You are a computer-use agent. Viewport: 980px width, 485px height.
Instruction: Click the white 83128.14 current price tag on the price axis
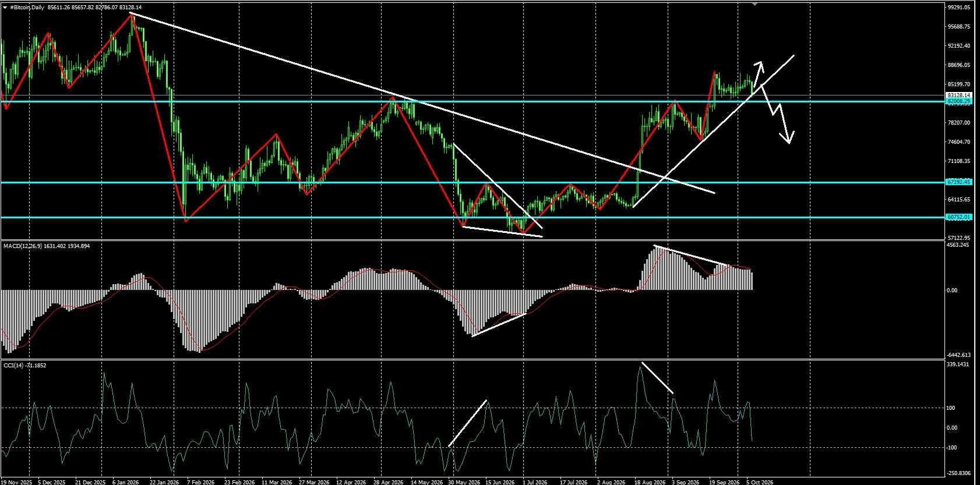pyautogui.click(x=959, y=95)
